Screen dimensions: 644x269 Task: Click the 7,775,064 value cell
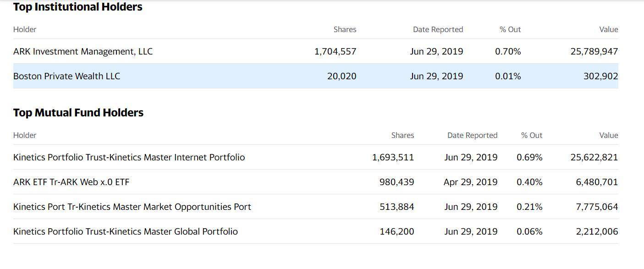click(x=597, y=207)
